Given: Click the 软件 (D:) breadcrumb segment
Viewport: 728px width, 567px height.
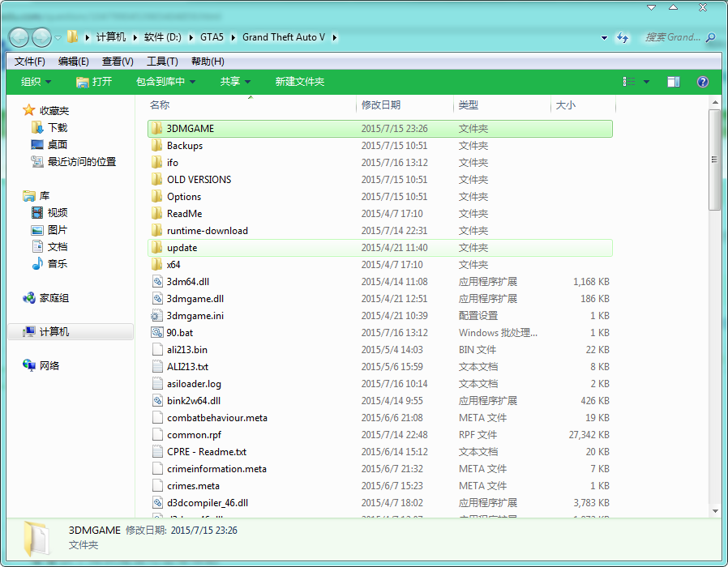Looking at the screenshot, I should point(162,37).
